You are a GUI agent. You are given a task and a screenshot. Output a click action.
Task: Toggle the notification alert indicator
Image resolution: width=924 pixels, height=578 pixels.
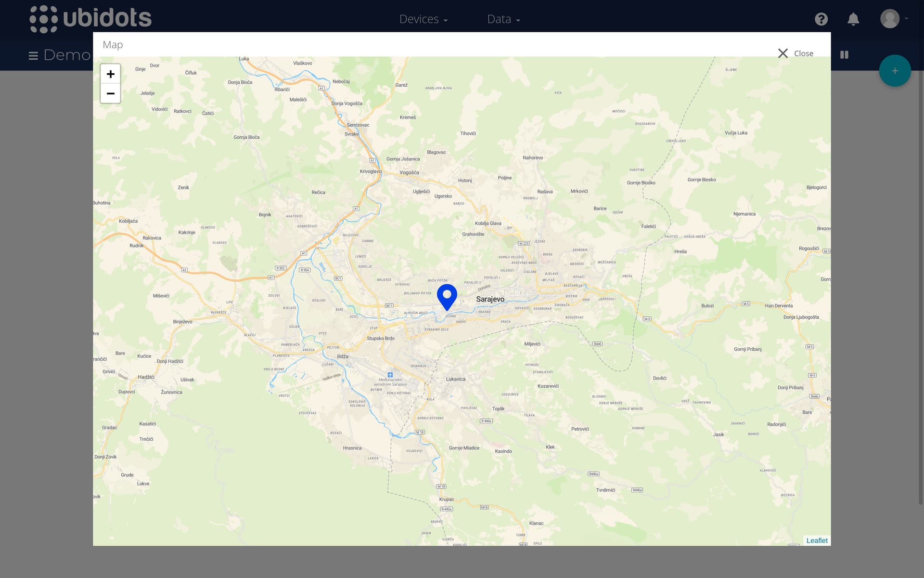(854, 19)
